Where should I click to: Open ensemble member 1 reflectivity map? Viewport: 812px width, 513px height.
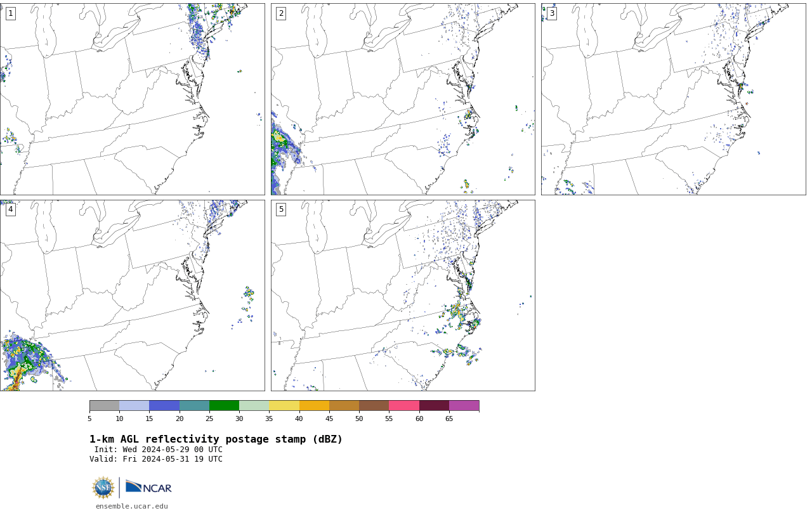point(132,99)
